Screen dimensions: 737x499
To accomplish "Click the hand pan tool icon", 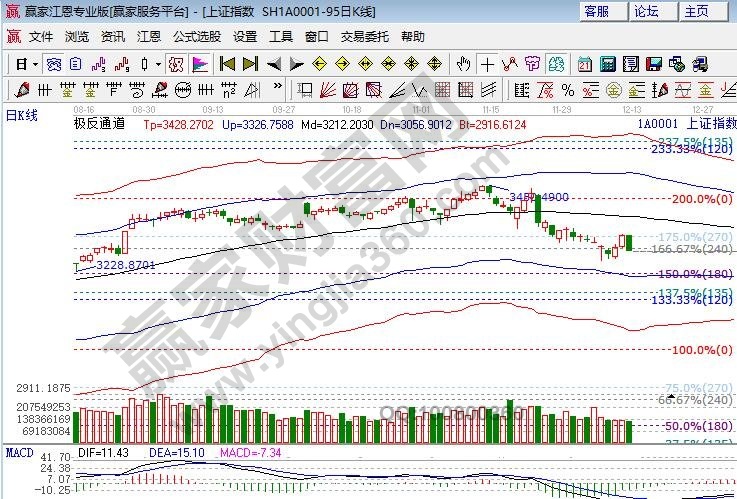I will pos(463,64).
